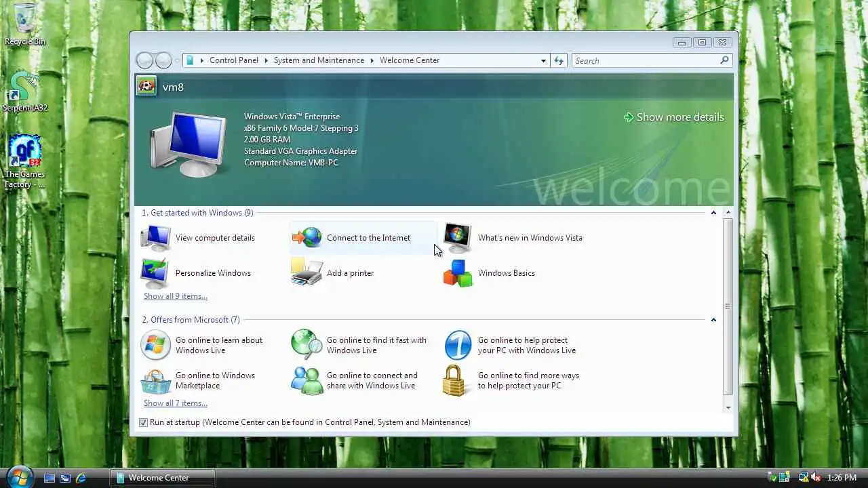Click the padlock icon for more protection ways

[x=454, y=380]
